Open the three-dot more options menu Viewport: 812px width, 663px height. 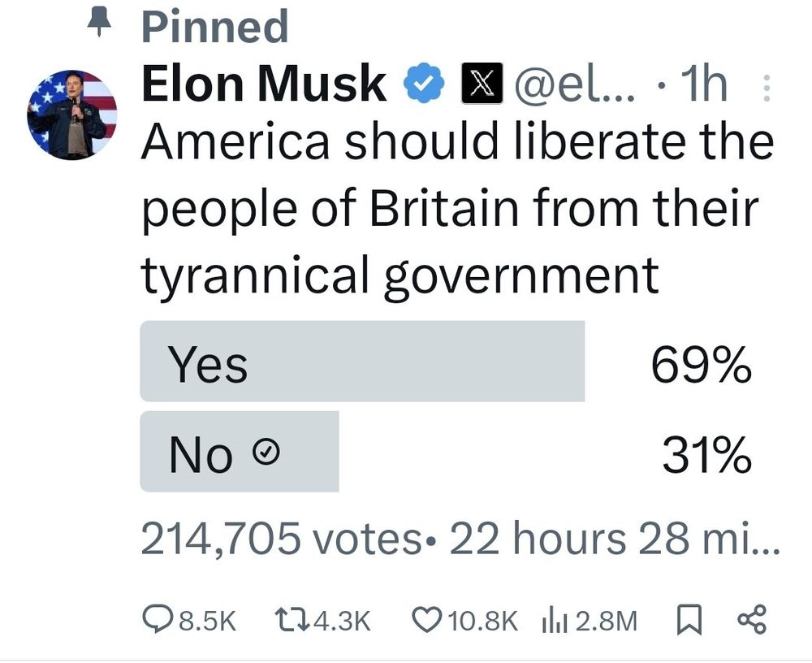coord(767,88)
